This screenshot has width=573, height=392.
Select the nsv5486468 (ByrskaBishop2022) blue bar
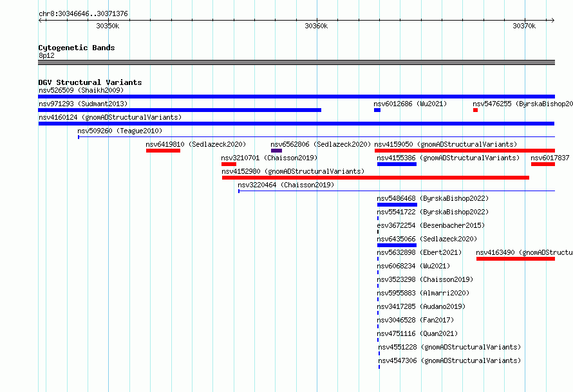point(397,205)
